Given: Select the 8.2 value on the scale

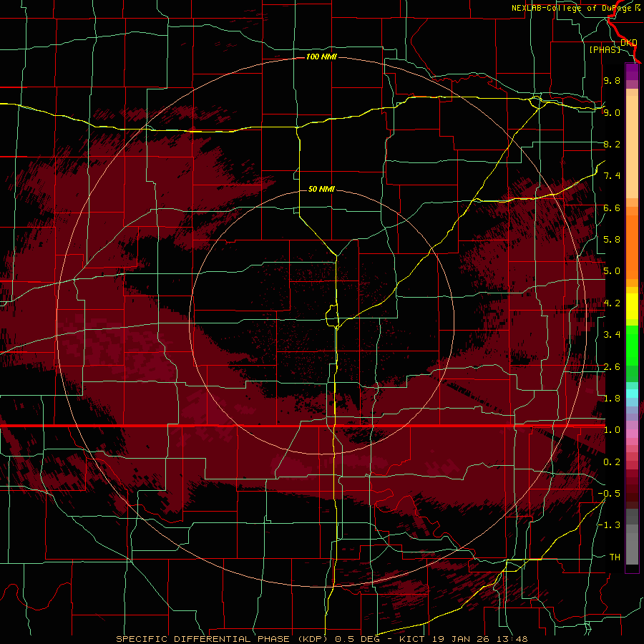Looking at the screenshot, I should (612, 144).
